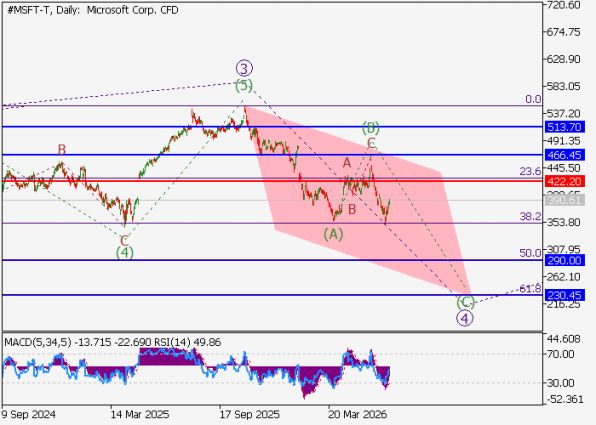Click the green (B) wave label
The height and width of the screenshot is (425, 596).
pyautogui.click(x=370, y=128)
